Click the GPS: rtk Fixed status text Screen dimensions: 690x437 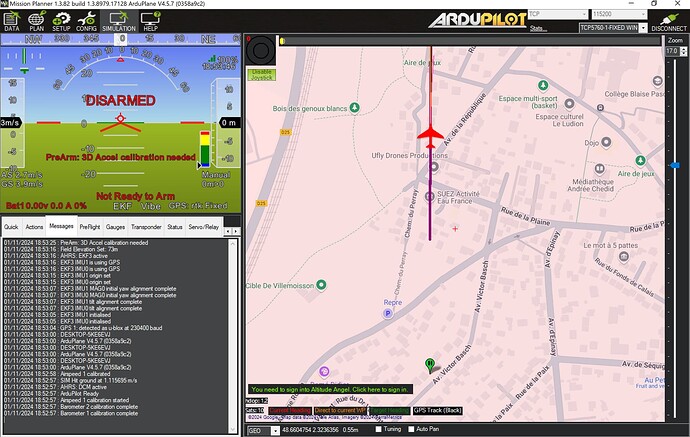[198, 206]
